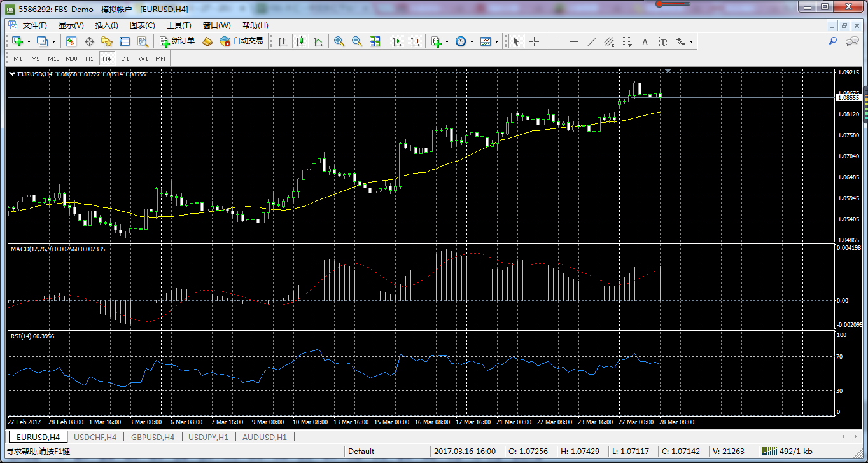Switch to D1 timeframe
Viewport: 868px width, 463px height.
[x=125, y=59]
